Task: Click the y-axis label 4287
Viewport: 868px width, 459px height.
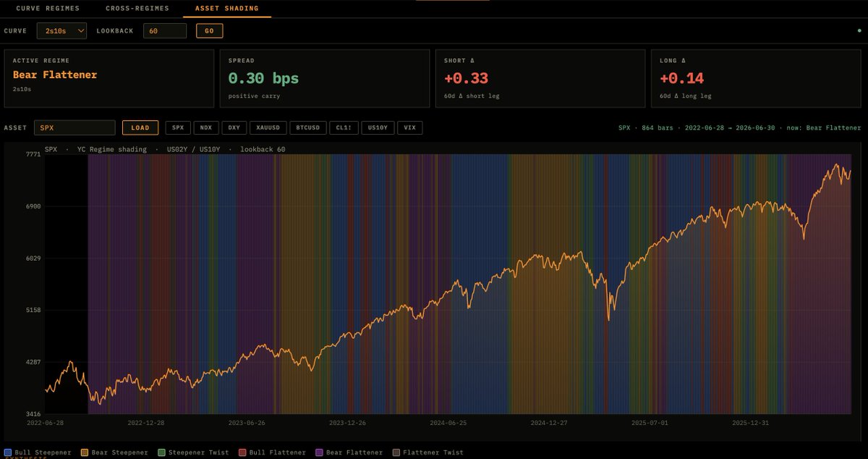Action: (33, 362)
